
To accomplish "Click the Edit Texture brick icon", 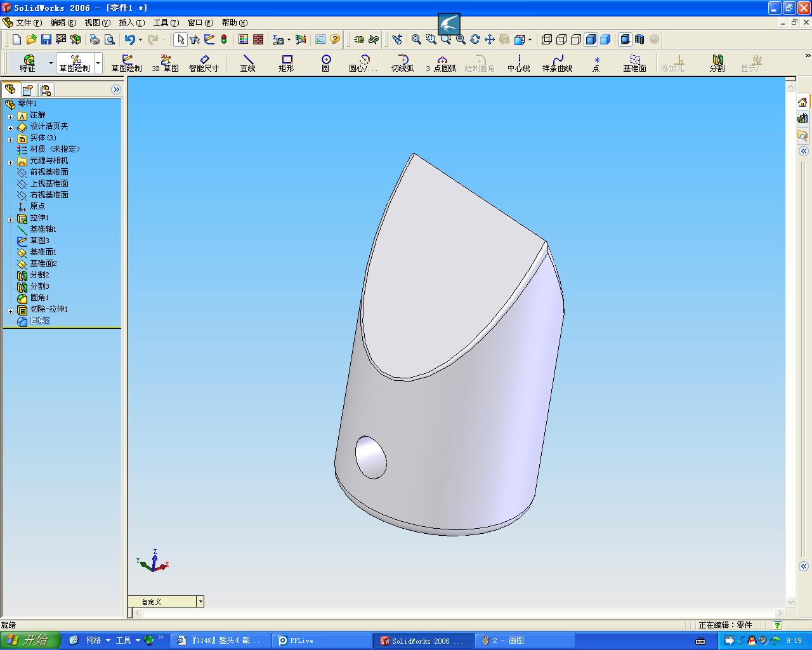I will coord(258,39).
